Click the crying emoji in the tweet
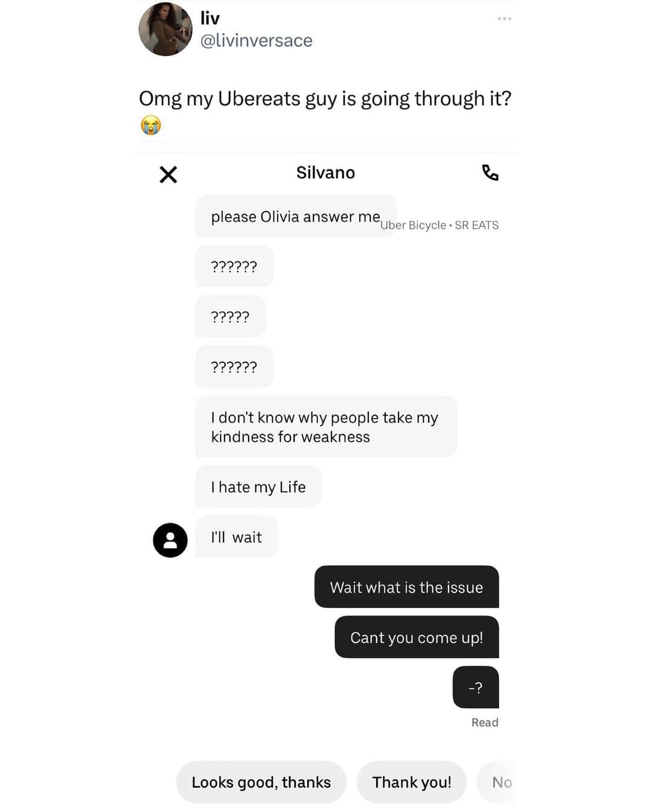The width and height of the screenshot is (652, 812). 151,125
